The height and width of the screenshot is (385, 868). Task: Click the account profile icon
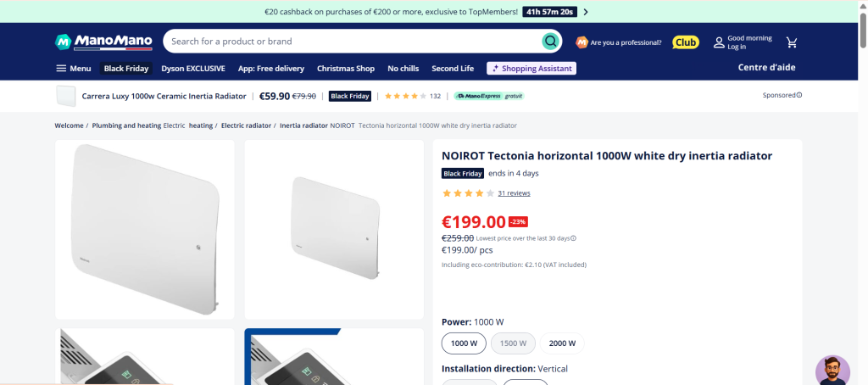719,42
